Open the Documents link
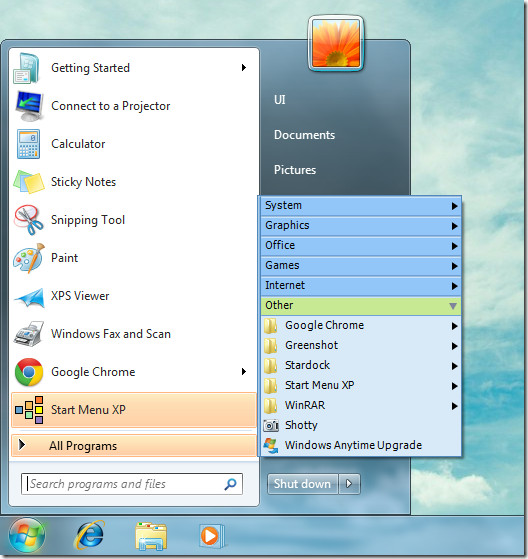This screenshot has width=528, height=559. click(x=304, y=135)
